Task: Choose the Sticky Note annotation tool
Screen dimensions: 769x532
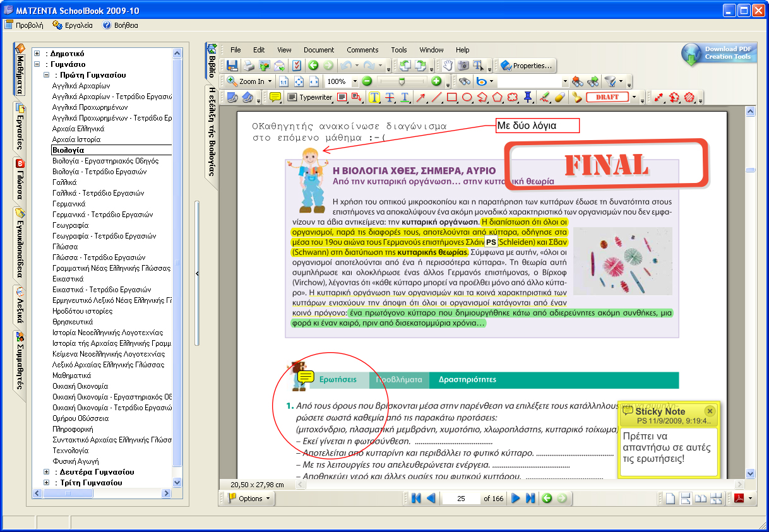Action: point(275,97)
